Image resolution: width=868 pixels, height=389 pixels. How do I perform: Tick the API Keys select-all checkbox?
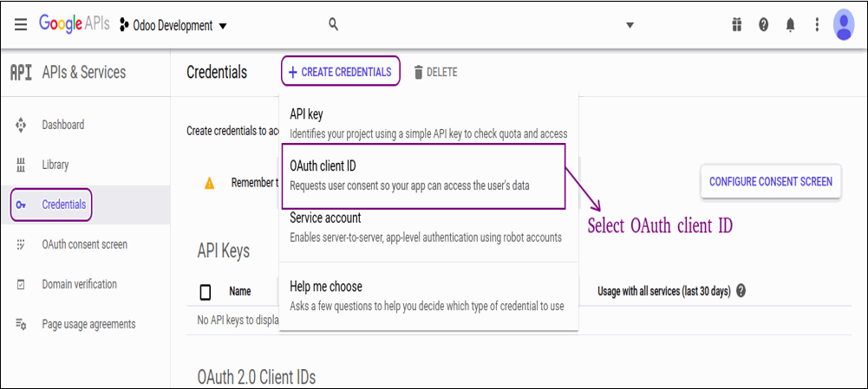pos(205,292)
